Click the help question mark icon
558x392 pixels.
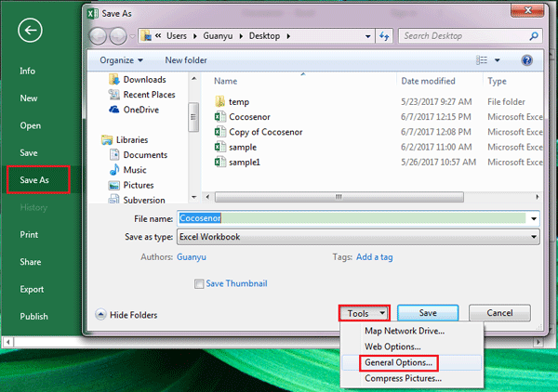coord(527,59)
